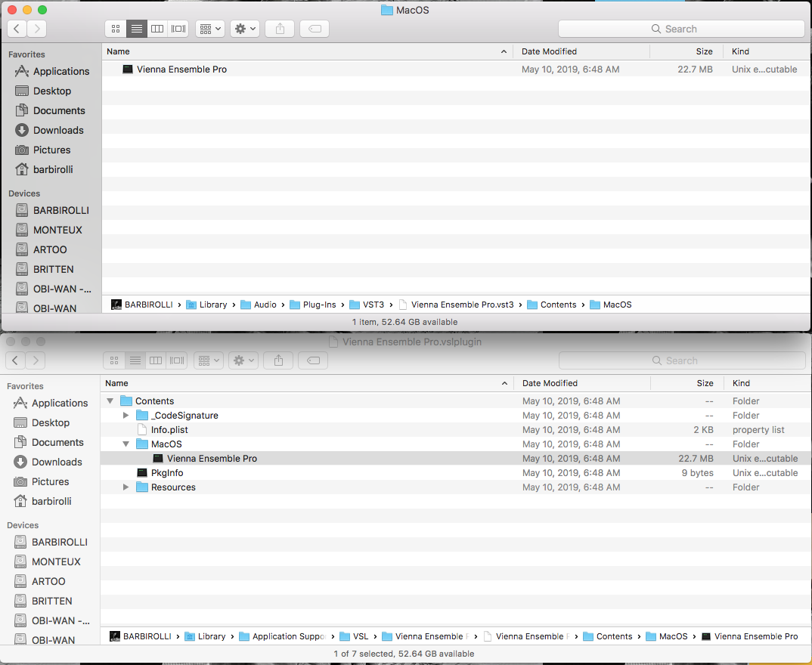Open item arrangement dropdown in MacOS window

click(209, 29)
